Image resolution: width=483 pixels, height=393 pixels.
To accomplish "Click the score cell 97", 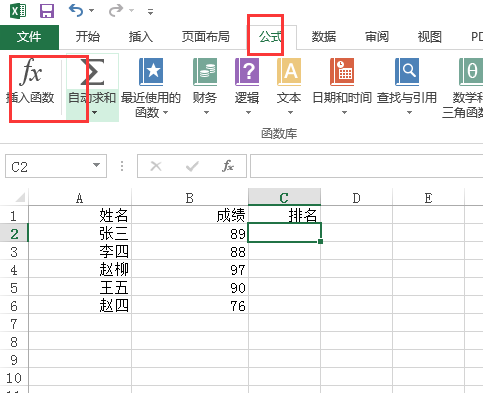I will 190,269.
